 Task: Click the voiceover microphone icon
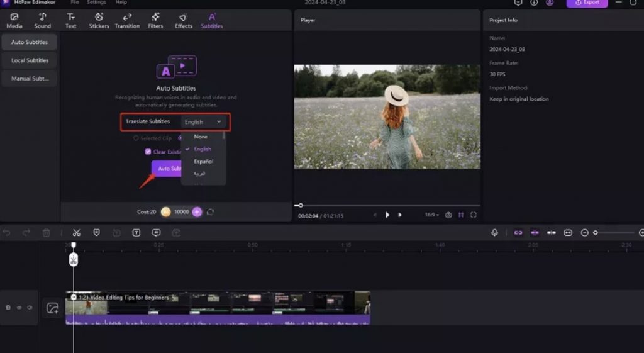click(494, 233)
